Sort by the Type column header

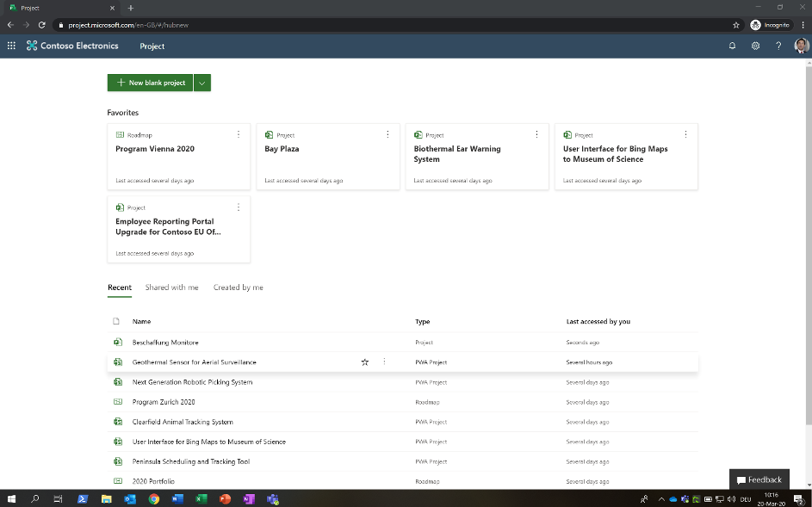coord(422,322)
